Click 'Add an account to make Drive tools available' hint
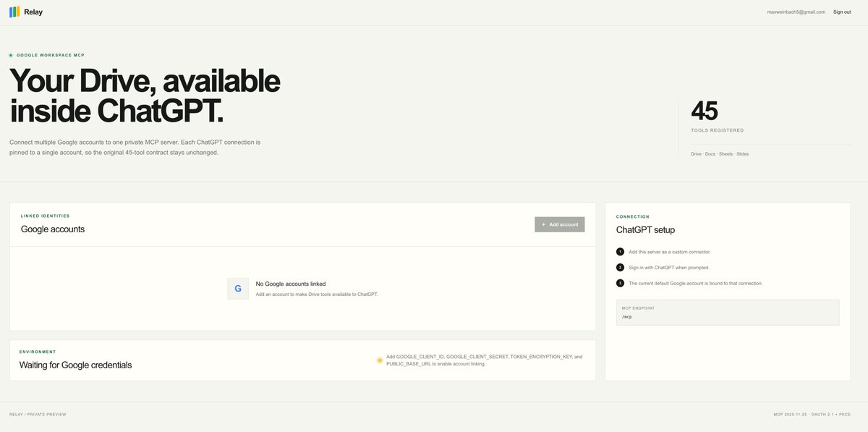The height and width of the screenshot is (432, 868). [x=317, y=295]
